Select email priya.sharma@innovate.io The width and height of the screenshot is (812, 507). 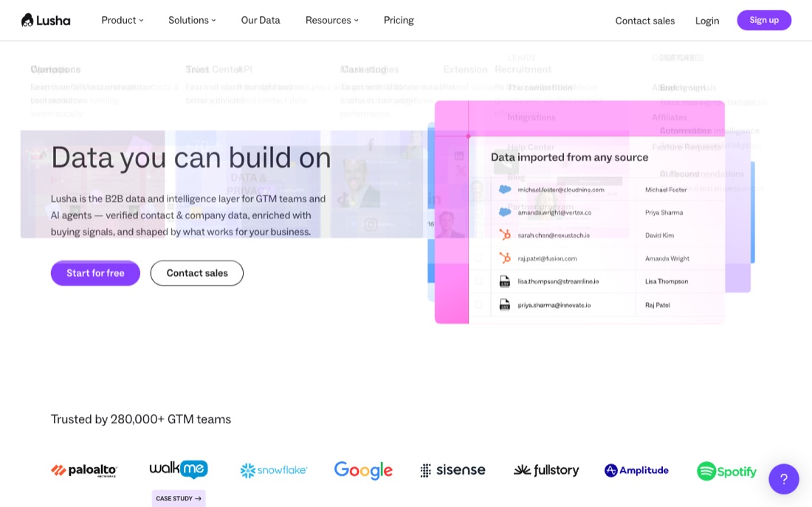point(554,305)
